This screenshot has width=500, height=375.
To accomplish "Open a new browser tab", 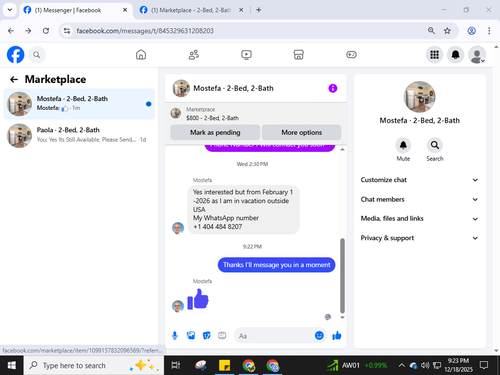I will (258, 10).
